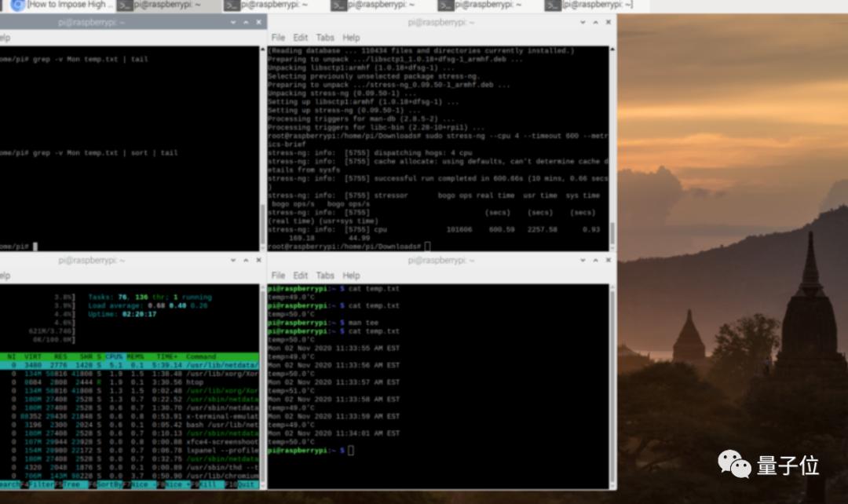
Task: Click the Tree button in htop footer
Action: click(75, 484)
